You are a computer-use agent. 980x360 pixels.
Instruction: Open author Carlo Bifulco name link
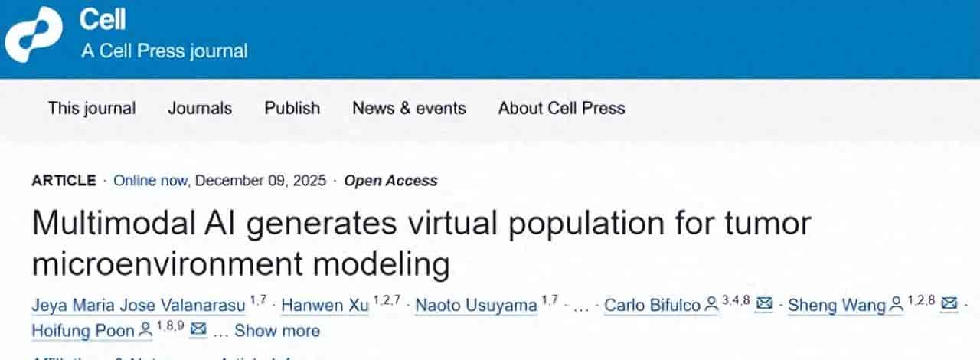click(652, 306)
